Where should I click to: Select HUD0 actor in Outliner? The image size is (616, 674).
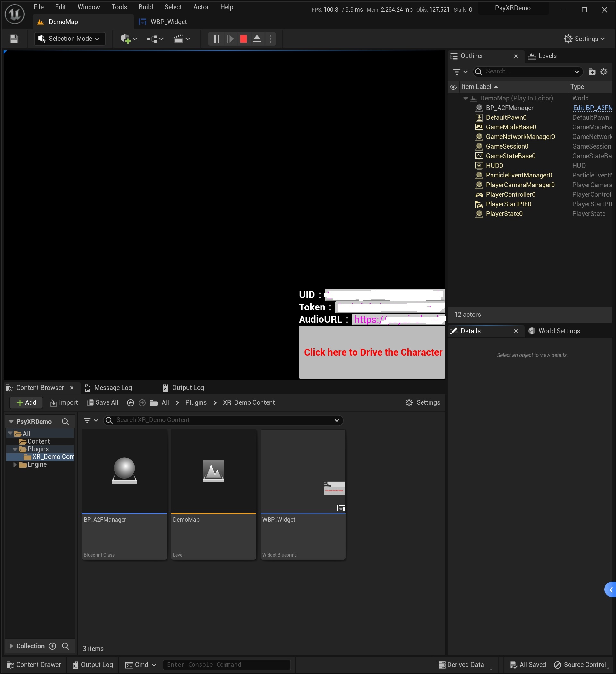pos(494,166)
